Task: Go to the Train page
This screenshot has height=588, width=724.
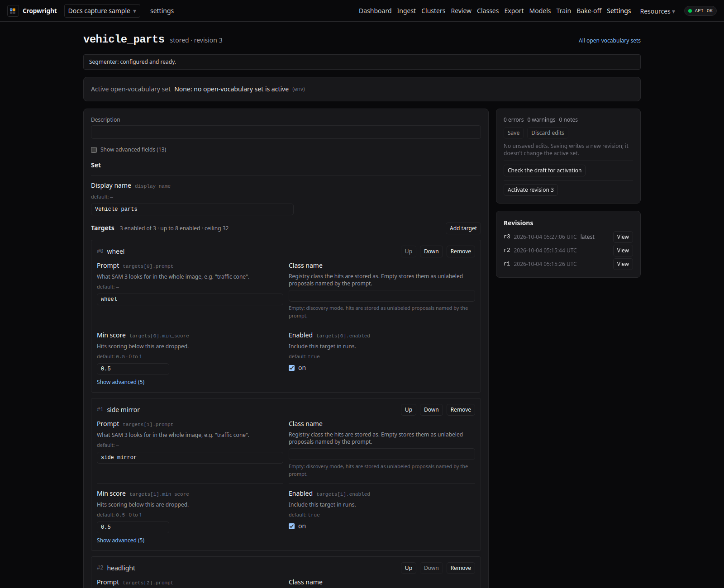Action: point(564,11)
